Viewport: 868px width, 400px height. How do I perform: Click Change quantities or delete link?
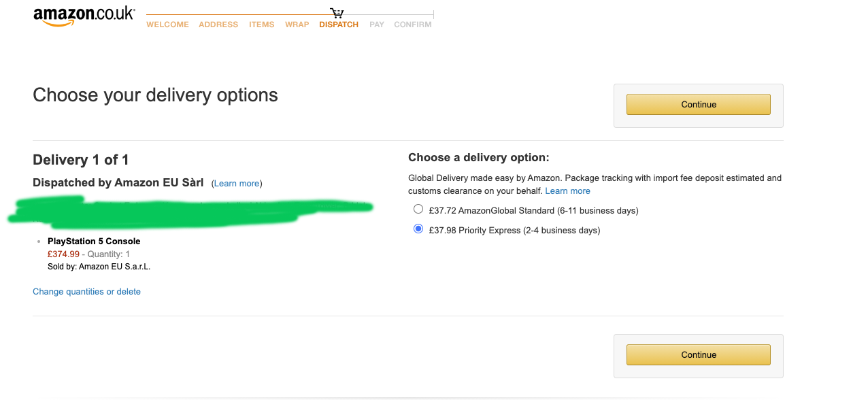87,292
